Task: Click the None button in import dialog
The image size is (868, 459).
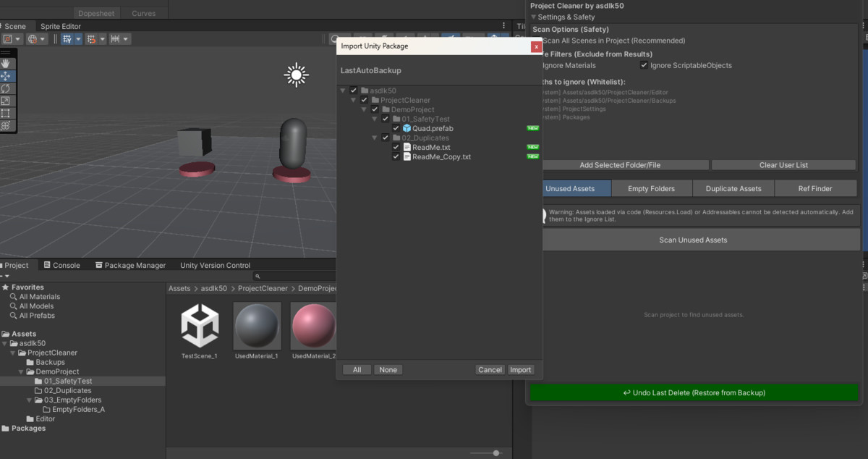Action: pyautogui.click(x=388, y=369)
